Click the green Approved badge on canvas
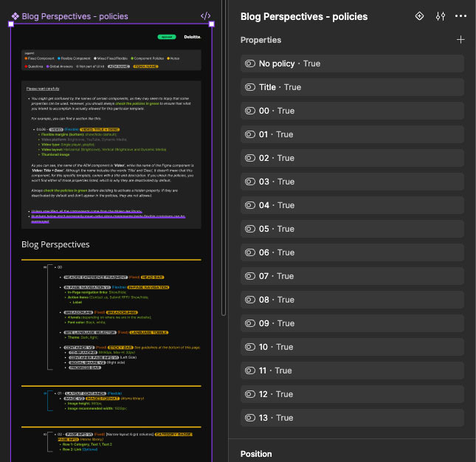This screenshot has height=462, width=476. point(166,36)
